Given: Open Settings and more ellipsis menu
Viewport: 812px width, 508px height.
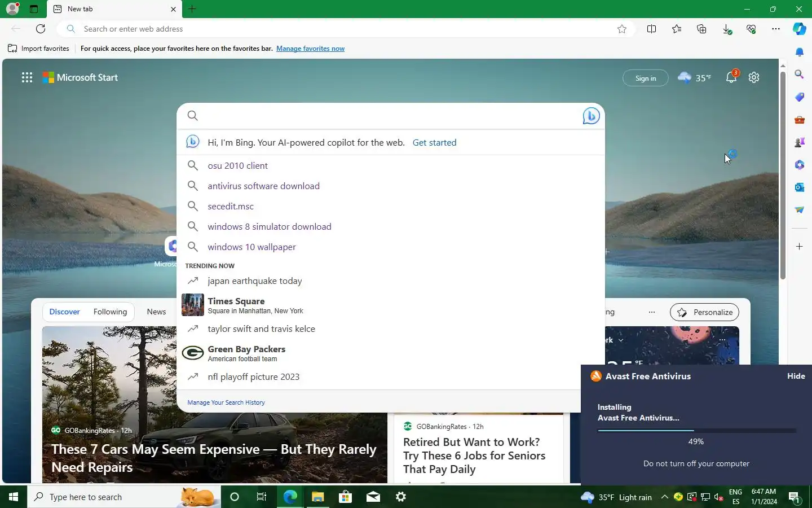Looking at the screenshot, I should pos(776,29).
